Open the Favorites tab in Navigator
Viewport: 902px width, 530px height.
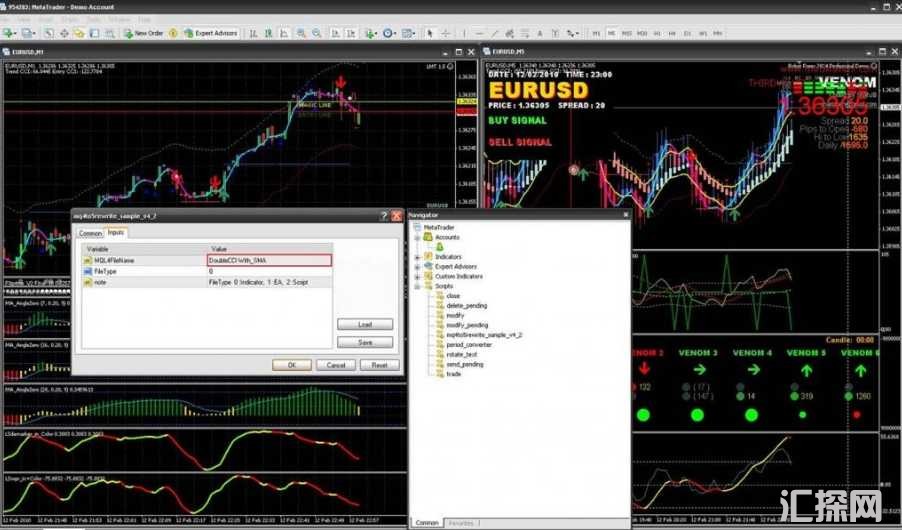pyautogui.click(x=461, y=523)
